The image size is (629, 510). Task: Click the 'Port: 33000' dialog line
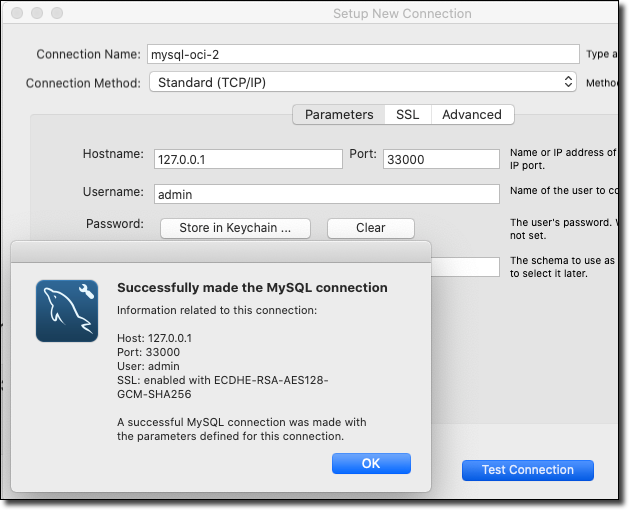pos(148,352)
